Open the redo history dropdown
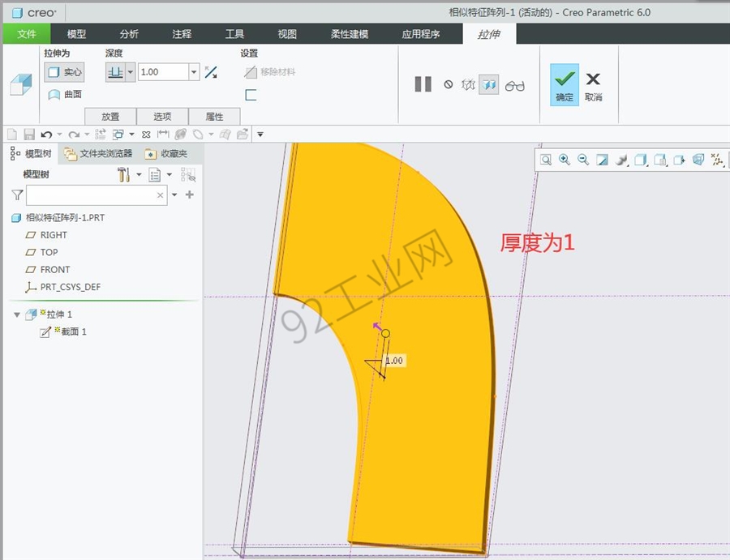The height and width of the screenshot is (560, 730). [x=87, y=135]
